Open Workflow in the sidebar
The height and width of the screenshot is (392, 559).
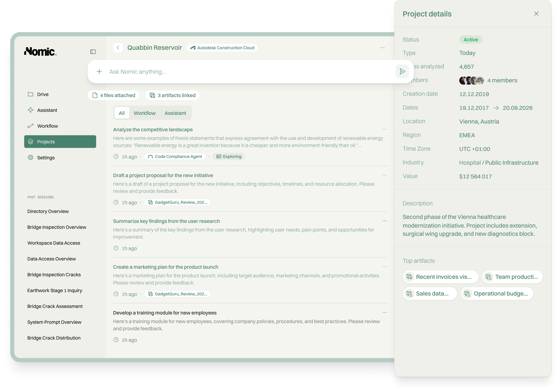click(x=47, y=126)
